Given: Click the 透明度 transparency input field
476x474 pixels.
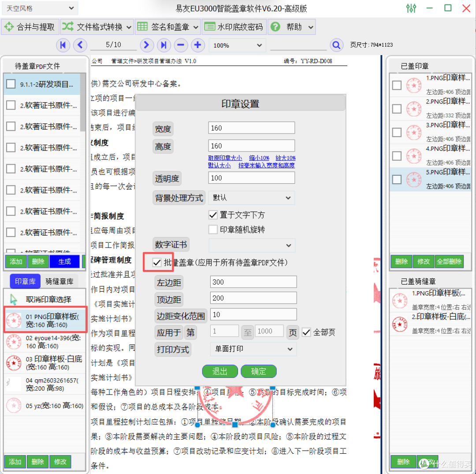Looking at the screenshot, I should click(x=251, y=178).
